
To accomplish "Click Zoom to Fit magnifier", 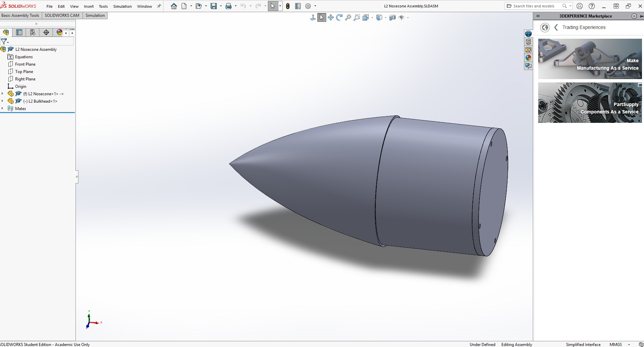I will [348, 18].
